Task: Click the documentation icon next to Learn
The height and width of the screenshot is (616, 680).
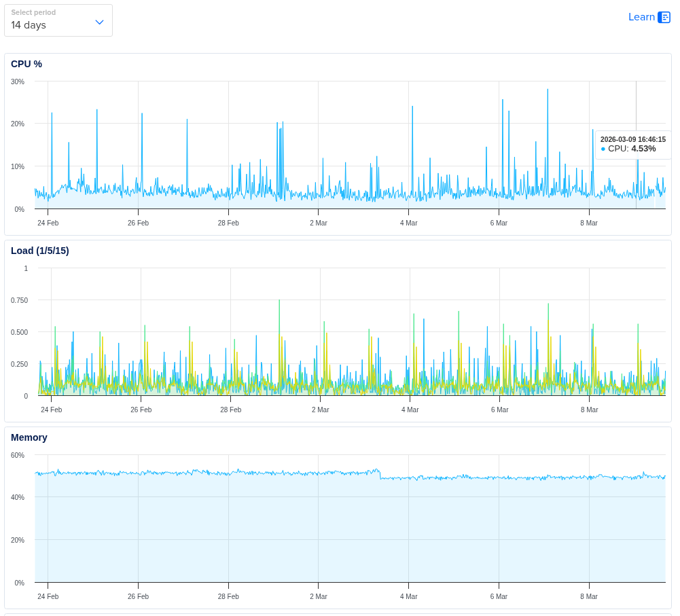Action: tap(664, 18)
